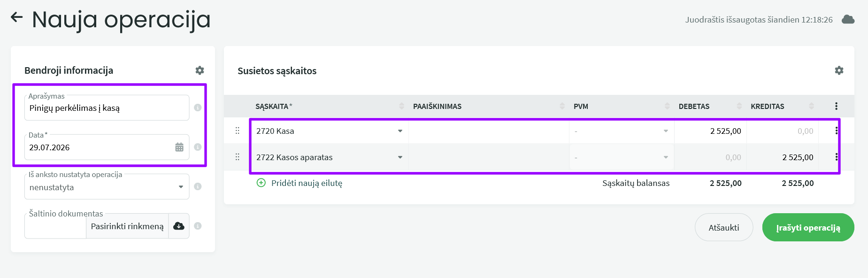Open Susietos sąskaitos settings gear
868x278 pixels.
(839, 70)
